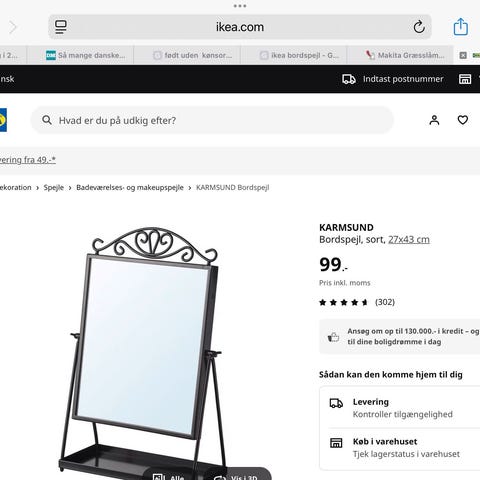This screenshot has width=480, height=480.
Task: Focus the 'Hvad er du på udkig efter?' search field
Action: [x=212, y=120]
